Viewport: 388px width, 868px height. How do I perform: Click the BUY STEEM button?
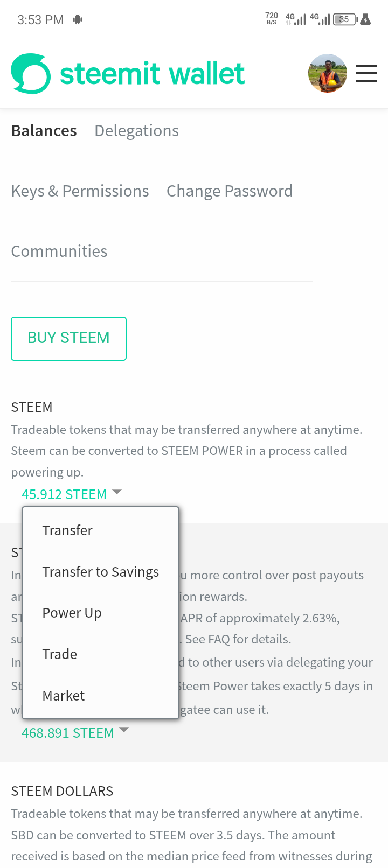[x=68, y=338]
